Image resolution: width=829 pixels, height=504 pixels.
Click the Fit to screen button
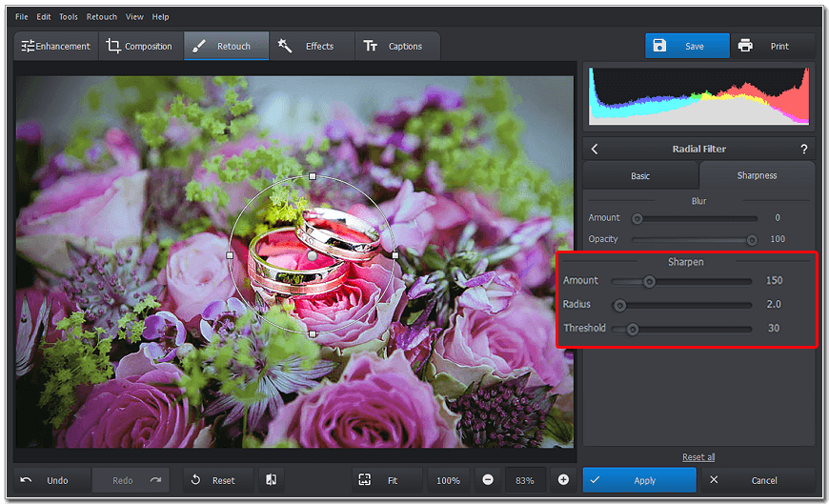(x=387, y=480)
